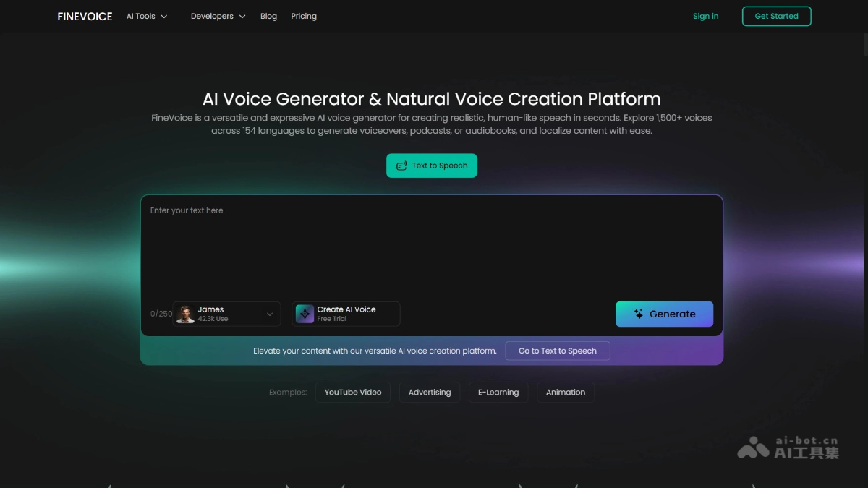
Task: Click the Generate button
Action: [x=664, y=314]
